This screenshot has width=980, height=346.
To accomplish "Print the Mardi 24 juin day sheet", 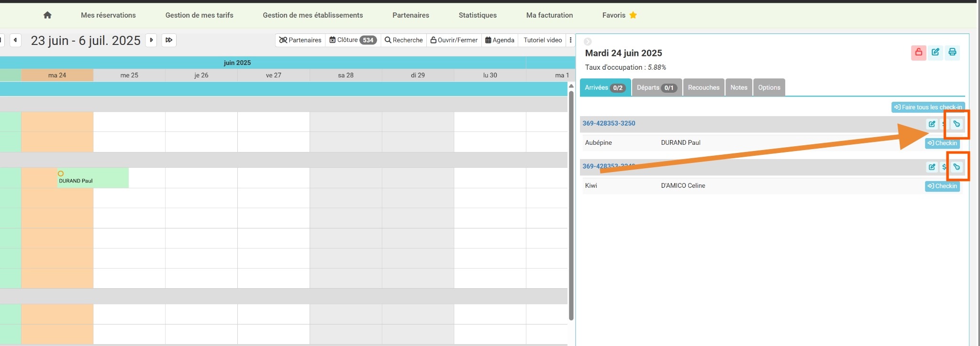I will [x=952, y=53].
